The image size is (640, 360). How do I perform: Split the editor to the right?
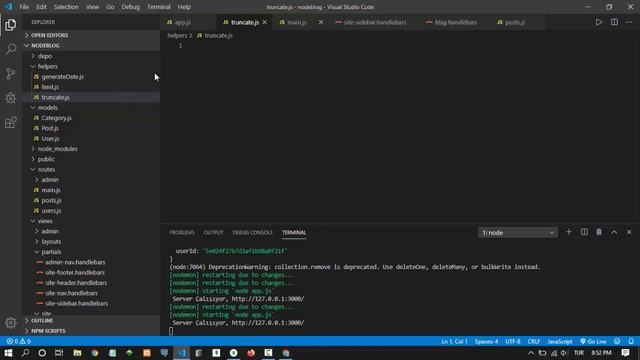614,22
